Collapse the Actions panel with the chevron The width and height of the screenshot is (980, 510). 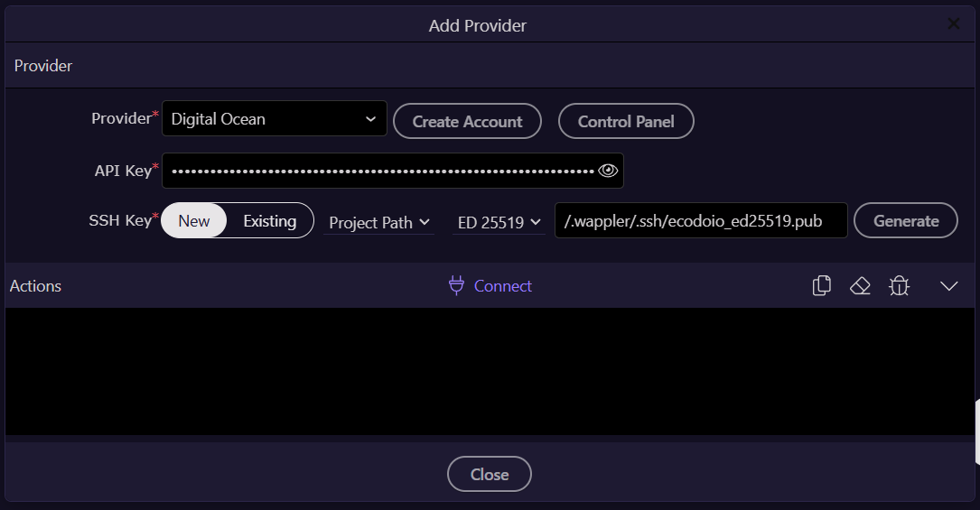(x=948, y=286)
